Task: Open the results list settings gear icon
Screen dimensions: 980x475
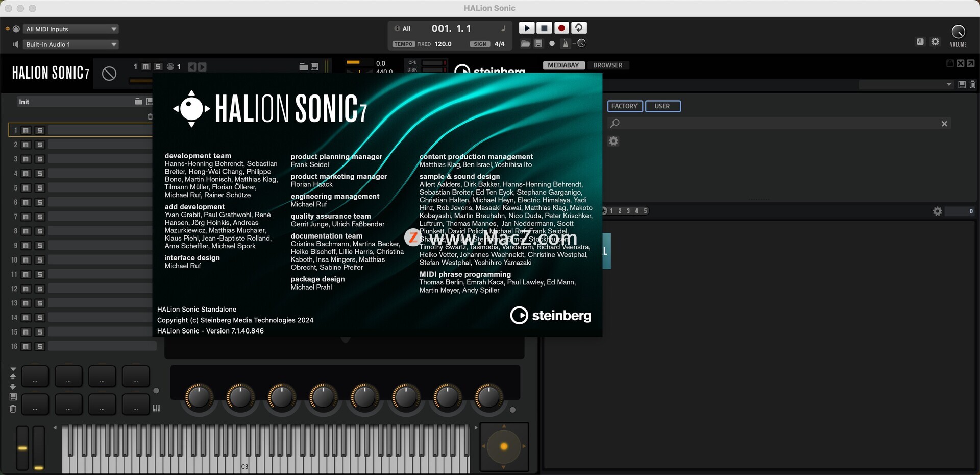Action: pos(938,211)
